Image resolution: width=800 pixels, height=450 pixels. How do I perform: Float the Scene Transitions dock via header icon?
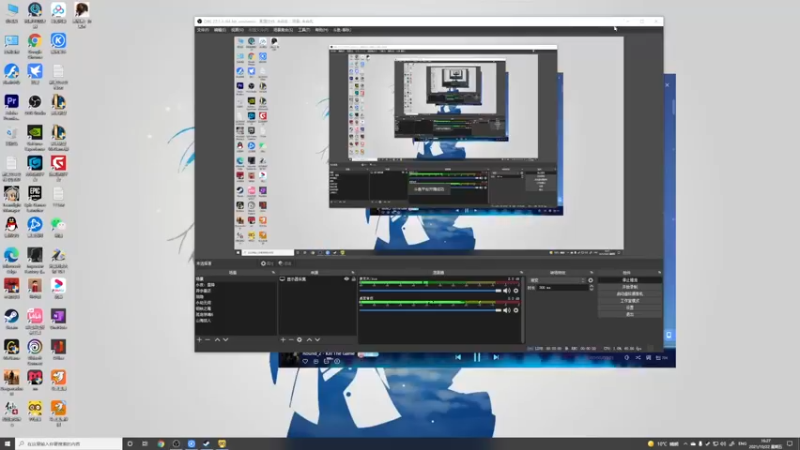[591, 273]
